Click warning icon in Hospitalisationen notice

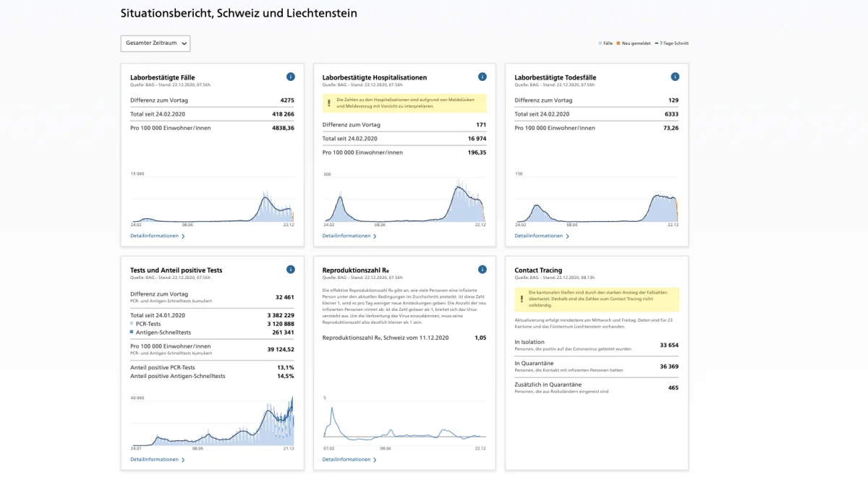[329, 103]
